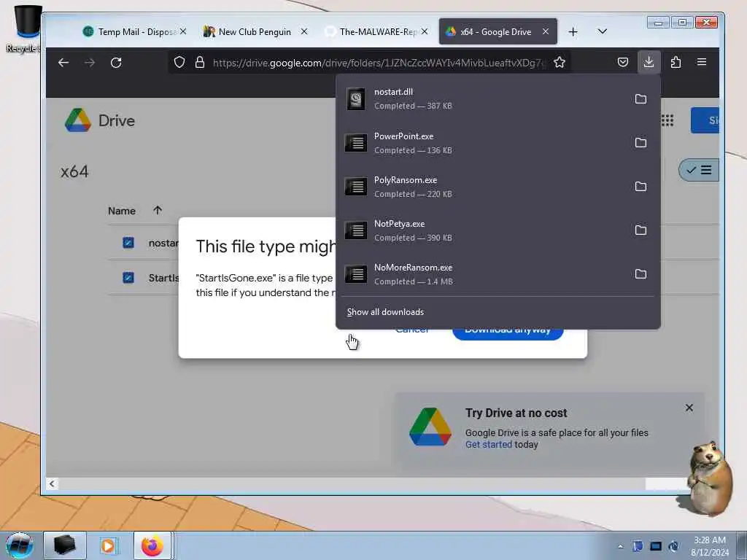Show hidden system tray icons
The height and width of the screenshot is (560, 747).
[620, 546]
